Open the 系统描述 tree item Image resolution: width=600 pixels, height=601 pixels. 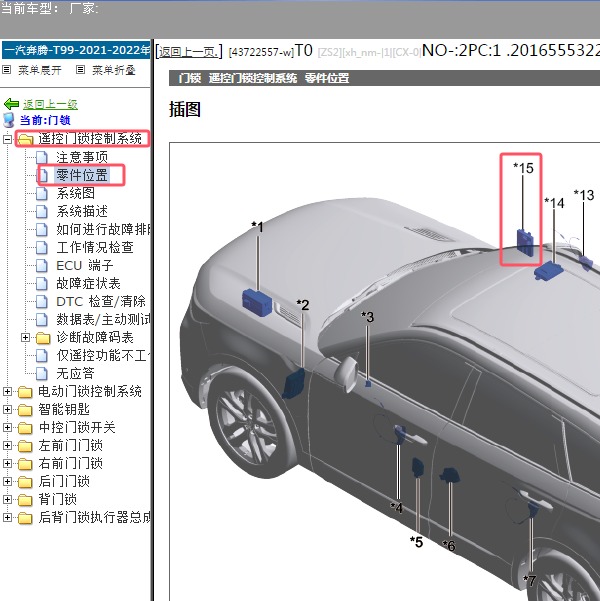[x=82, y=211]
